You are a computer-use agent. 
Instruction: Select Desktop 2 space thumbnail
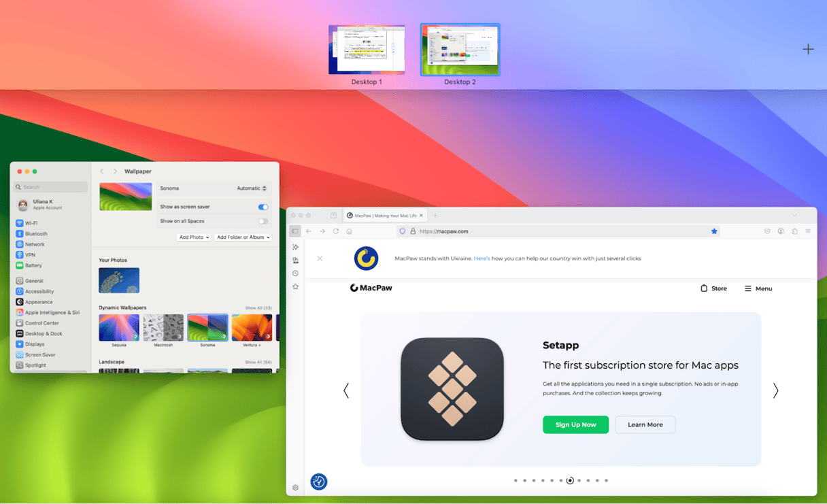(x=460, y=50)
